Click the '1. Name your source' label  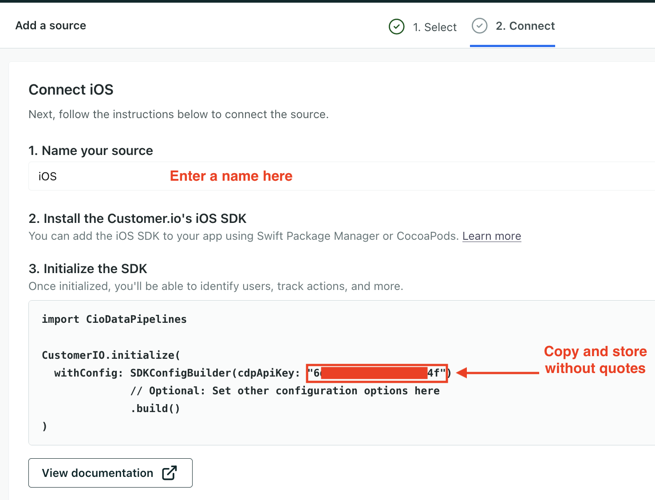pyautogui.click(x=91, y=151)
